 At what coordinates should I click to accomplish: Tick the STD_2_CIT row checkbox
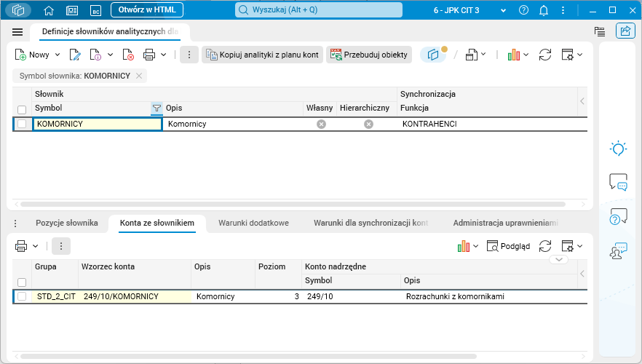(x=22, y=296)
